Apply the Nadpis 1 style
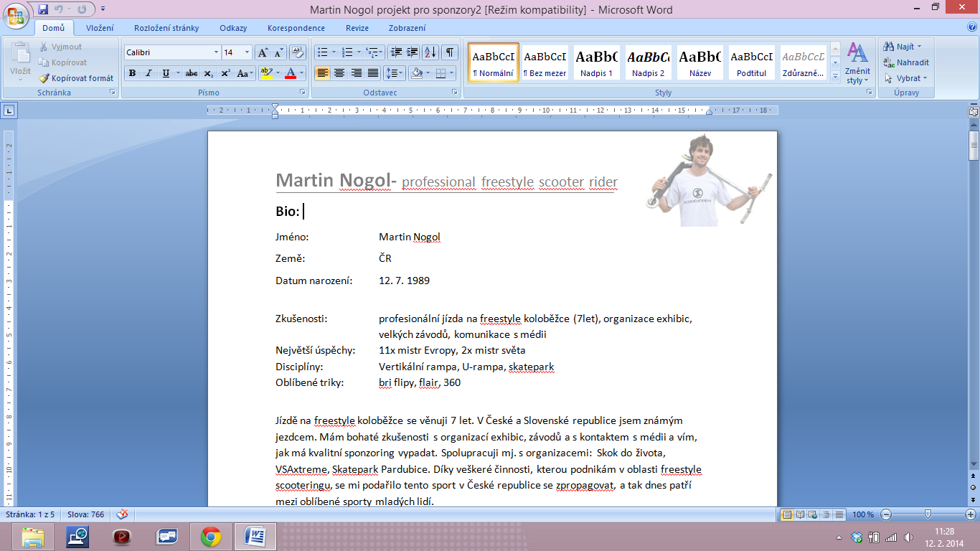Screen dimensions: 980x551 pos(596,62)
